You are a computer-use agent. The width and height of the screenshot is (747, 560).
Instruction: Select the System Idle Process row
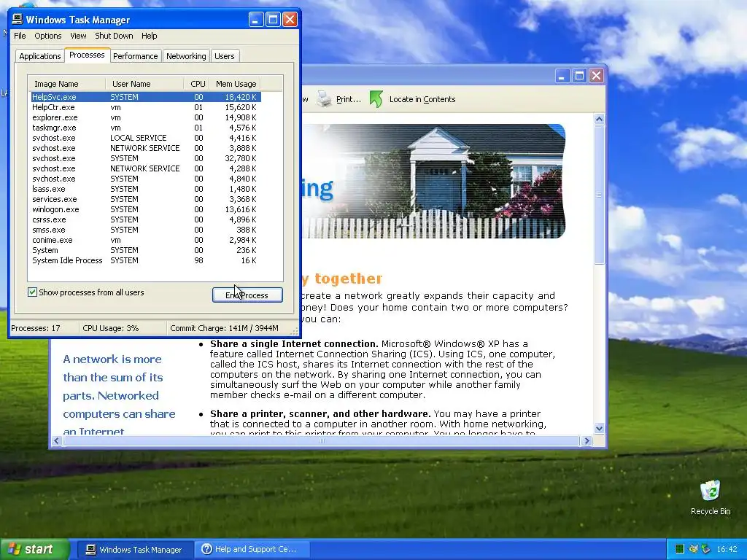pos(146,260)
